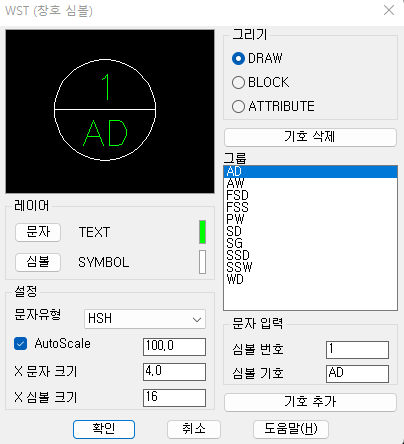Viewport: 404px width, 444px height.
Task: Click the X 심볼 크기 input field
Action: [x=174, y=398]
